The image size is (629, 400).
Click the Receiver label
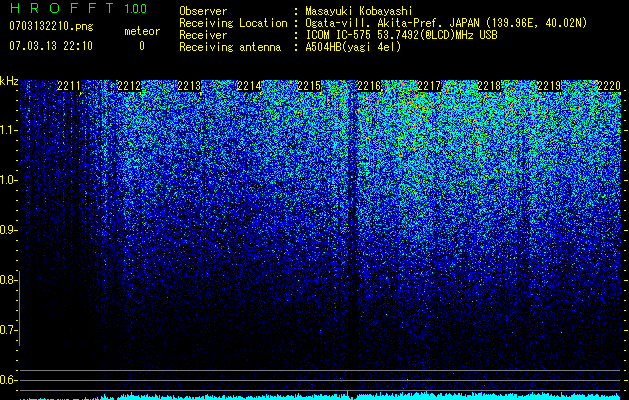tap(203, 35)
